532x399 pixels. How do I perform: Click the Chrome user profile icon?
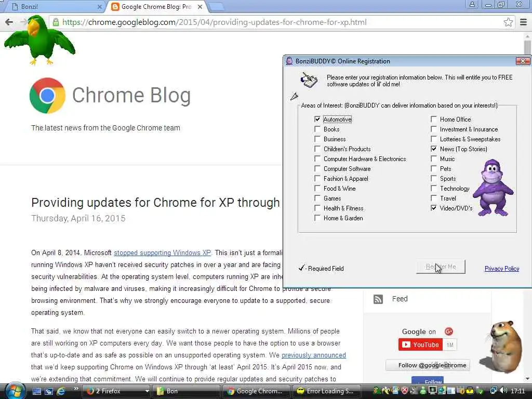[472, 4]
